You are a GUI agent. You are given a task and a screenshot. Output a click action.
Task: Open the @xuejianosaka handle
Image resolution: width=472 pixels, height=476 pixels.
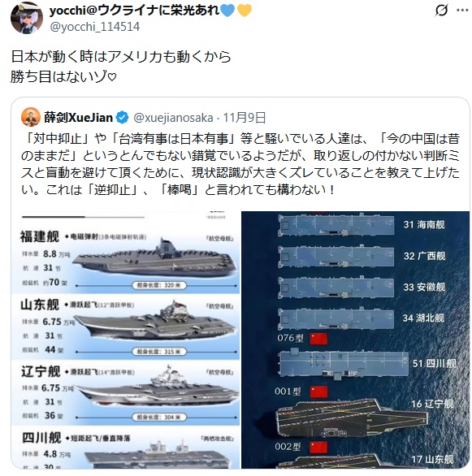(x=173, y=118)
